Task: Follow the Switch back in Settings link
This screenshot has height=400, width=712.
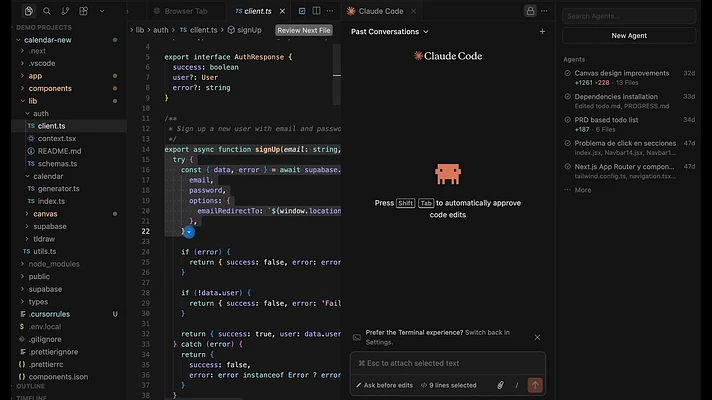Action: [x=438, y=337]
